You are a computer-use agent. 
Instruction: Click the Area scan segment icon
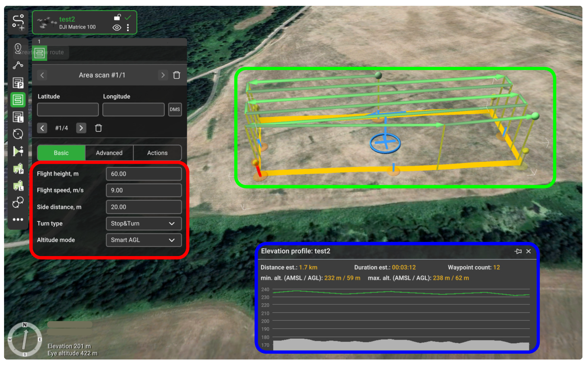40,53
